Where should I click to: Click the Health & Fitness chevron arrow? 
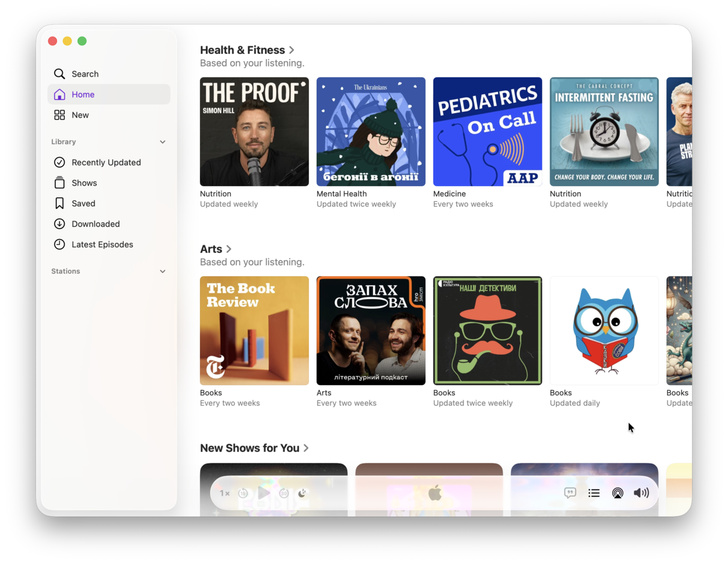pyautogui.click(x=292, y=50)
